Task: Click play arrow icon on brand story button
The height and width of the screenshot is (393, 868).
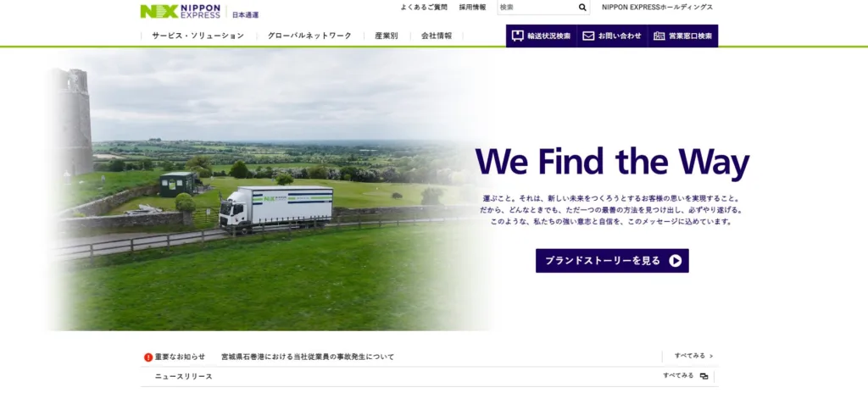Action: [675, 261]
